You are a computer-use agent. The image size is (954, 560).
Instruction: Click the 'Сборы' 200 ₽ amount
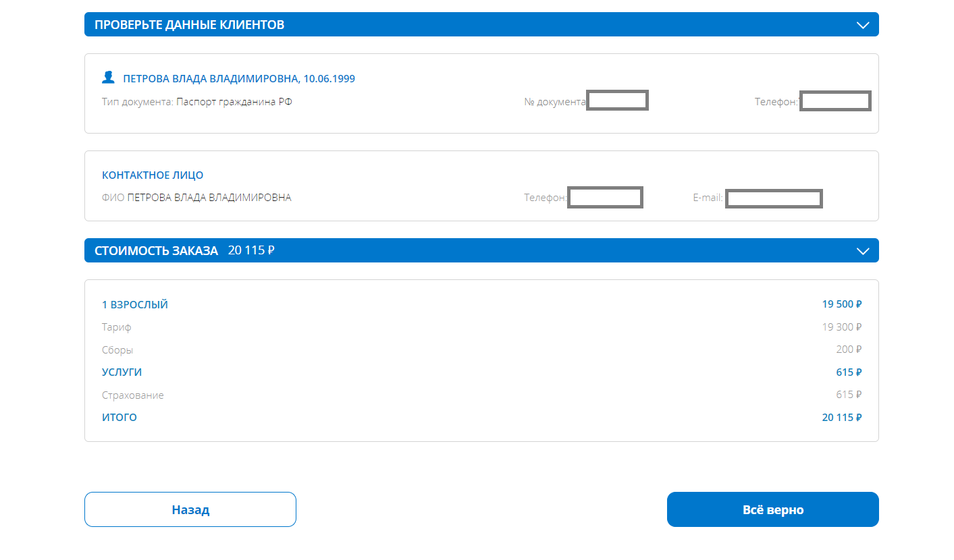pyautogui.click(x=849, y=349)
